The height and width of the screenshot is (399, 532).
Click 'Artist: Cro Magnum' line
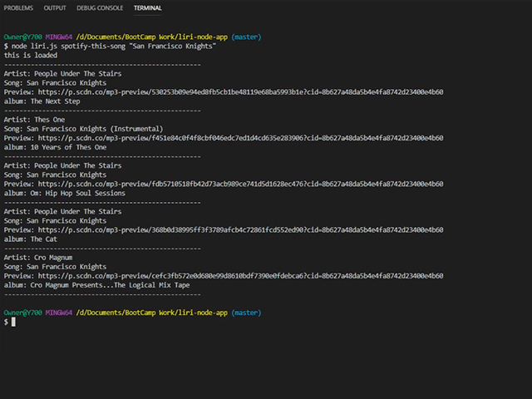tap(39, 257)
